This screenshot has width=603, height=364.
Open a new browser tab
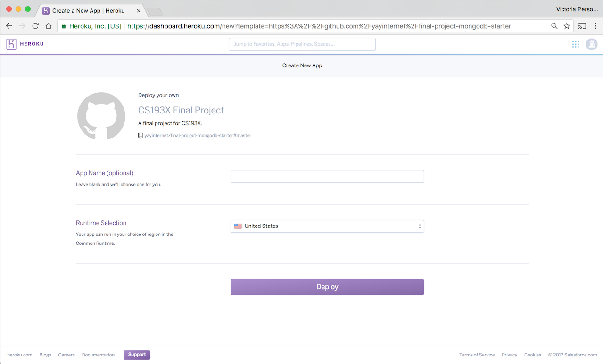(x=154, y=11)
